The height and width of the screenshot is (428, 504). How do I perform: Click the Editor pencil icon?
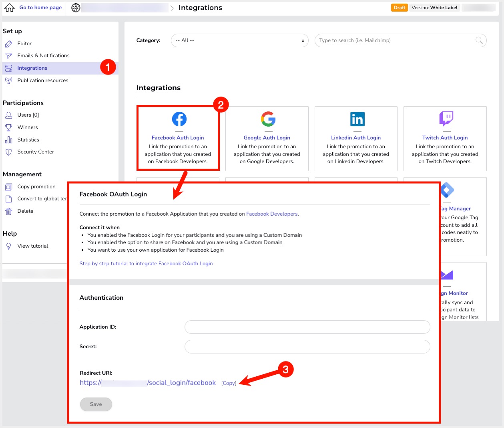tap(8, 44)
